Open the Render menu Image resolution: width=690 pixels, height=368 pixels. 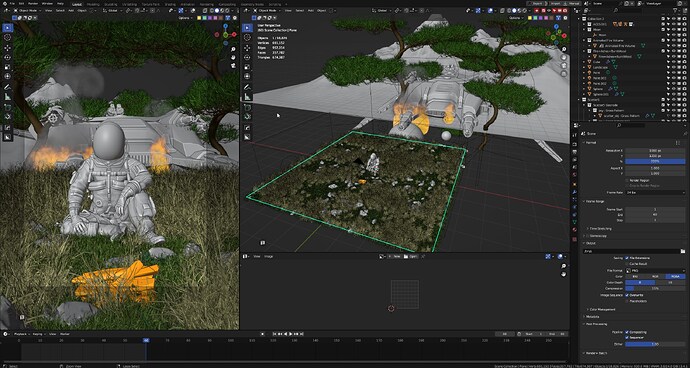pos(33,3)
